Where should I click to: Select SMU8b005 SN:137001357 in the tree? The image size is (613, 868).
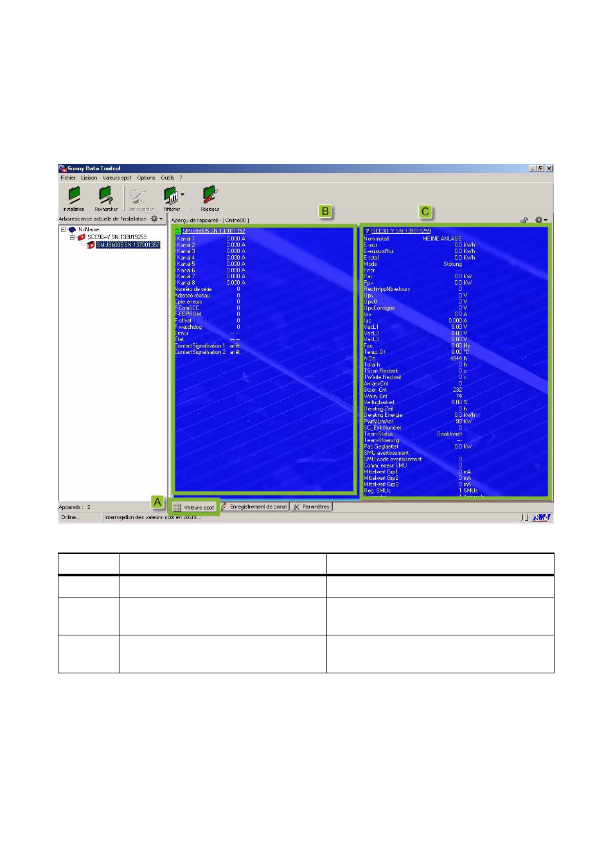tap(128, 245)
